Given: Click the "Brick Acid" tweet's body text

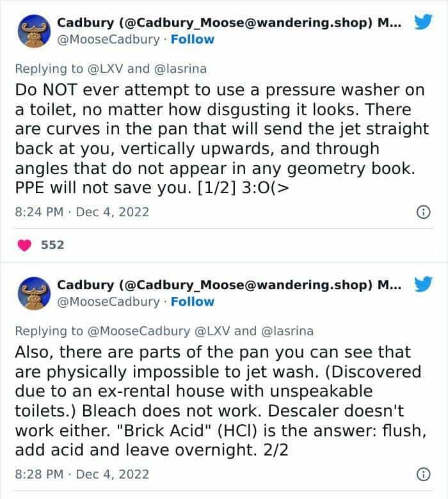Looking at the screenshot, I should [218, 401].
